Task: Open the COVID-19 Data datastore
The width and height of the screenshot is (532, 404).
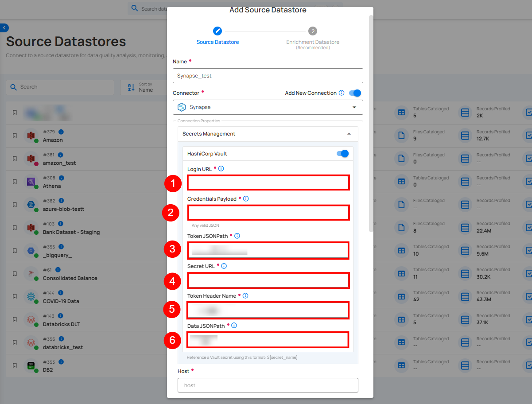Action: coord(61,301)
